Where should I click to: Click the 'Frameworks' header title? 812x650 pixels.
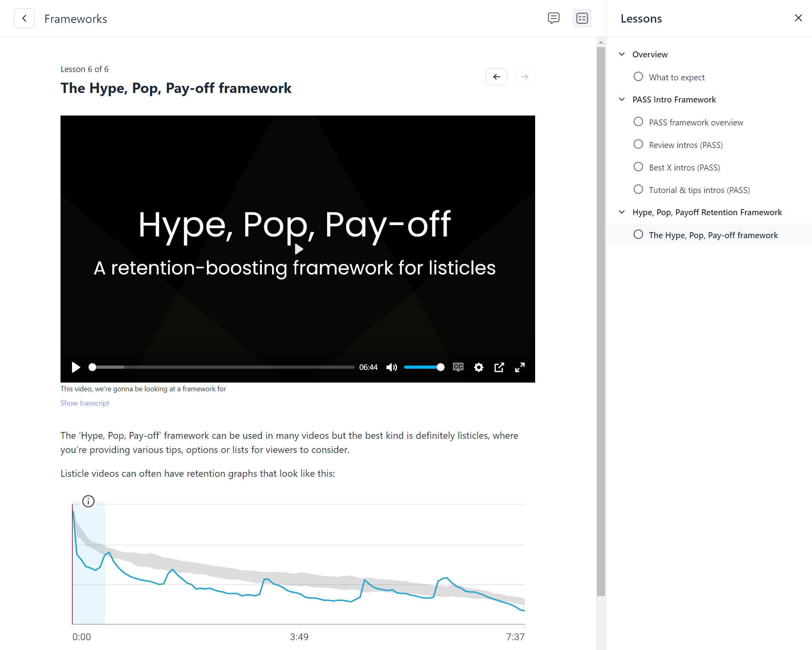point(76,19)
